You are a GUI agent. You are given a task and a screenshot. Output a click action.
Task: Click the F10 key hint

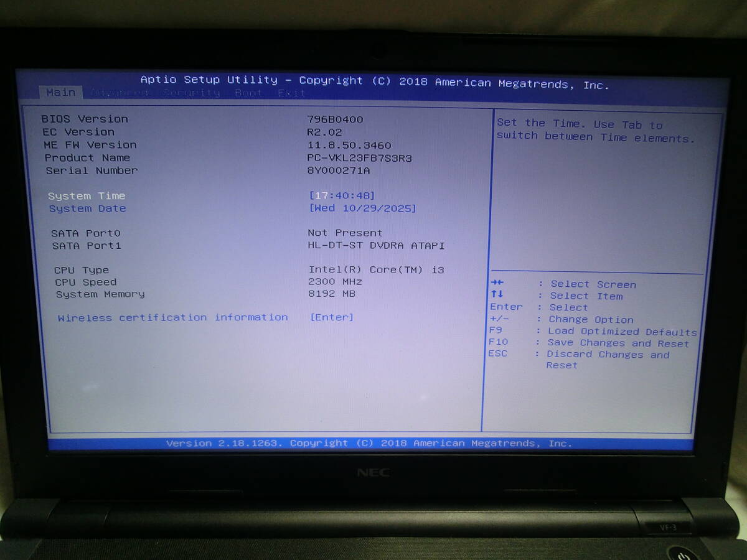[498, 342]
